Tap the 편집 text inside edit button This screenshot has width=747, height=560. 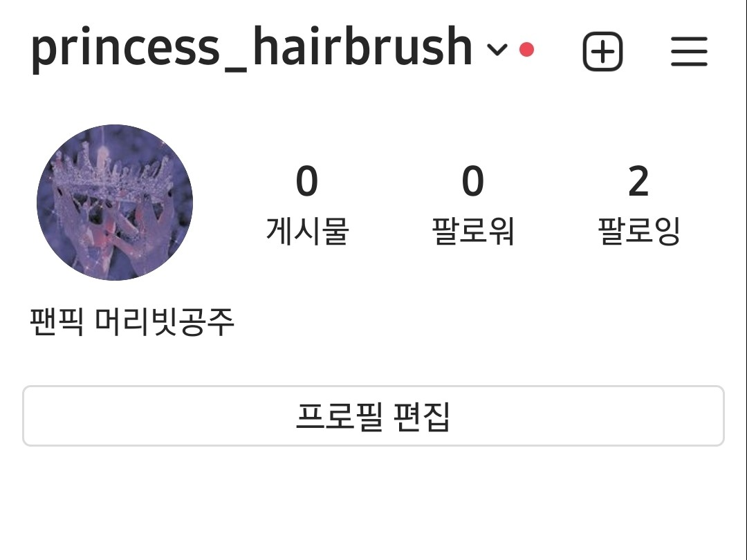[422, 416]
